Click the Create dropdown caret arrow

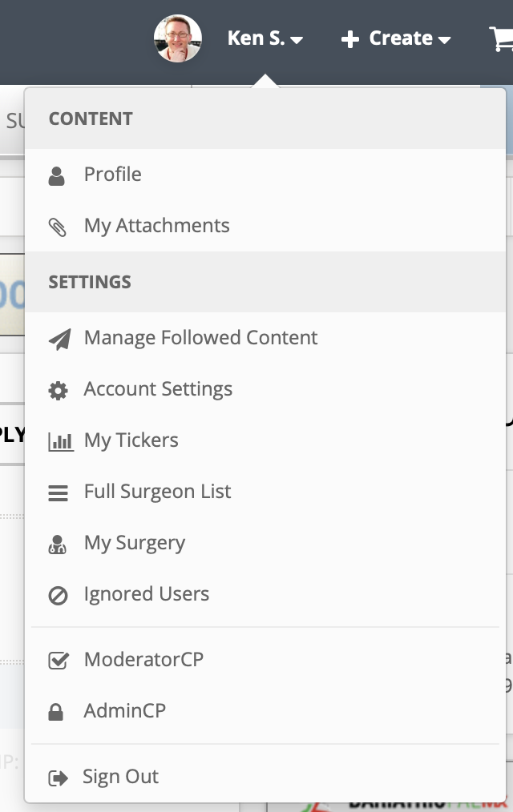pos(444,40)
